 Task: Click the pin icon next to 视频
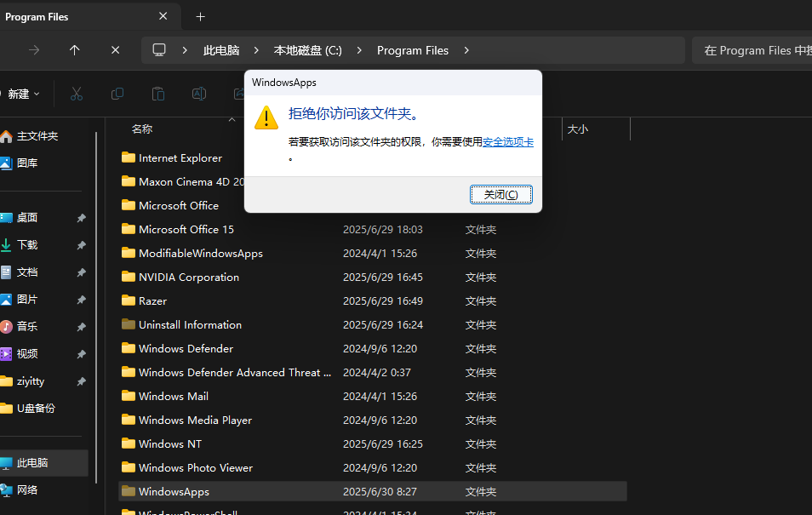pos(82,354)
